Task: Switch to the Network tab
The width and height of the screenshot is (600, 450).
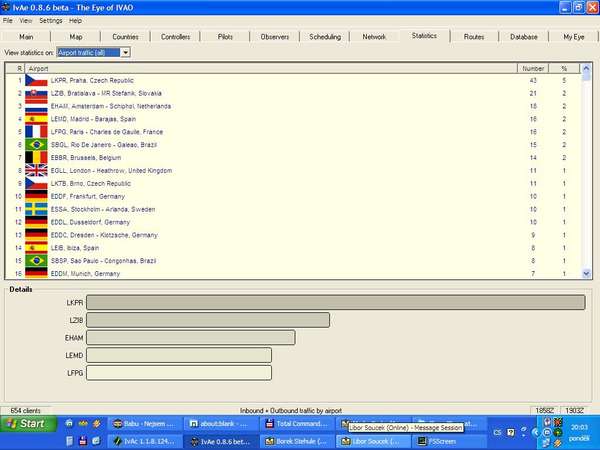Action: click(374, 37)
